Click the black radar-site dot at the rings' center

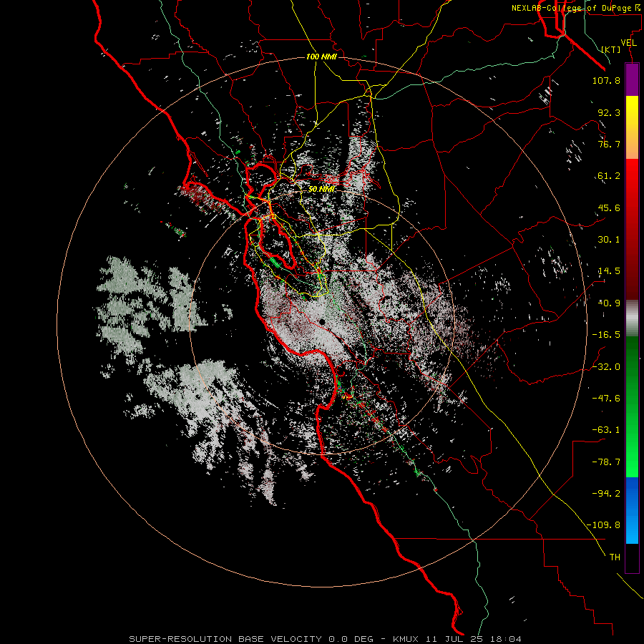pos(322,321)
